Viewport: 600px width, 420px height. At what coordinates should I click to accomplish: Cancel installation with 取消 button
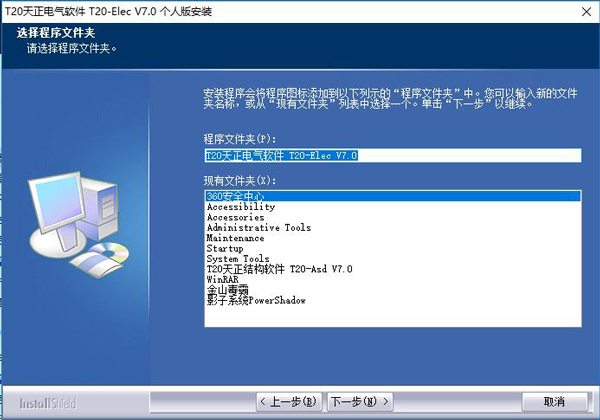554,402
